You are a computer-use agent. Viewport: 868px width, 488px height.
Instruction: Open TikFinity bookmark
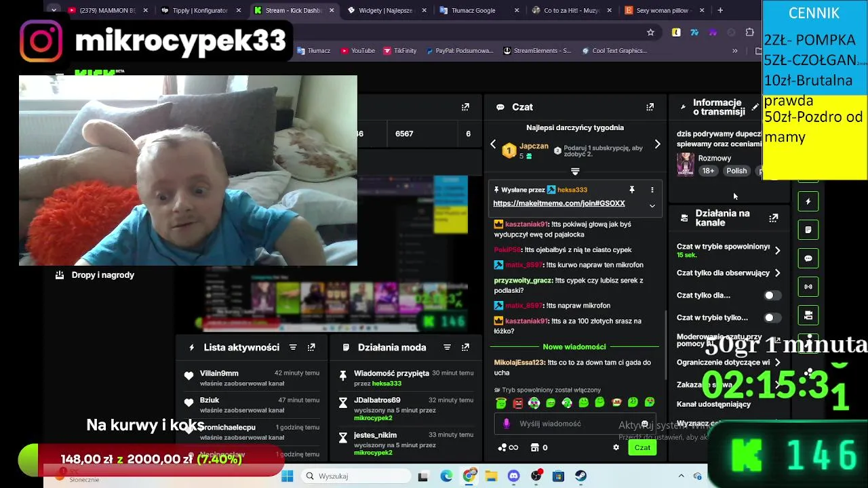pos(399,51)
